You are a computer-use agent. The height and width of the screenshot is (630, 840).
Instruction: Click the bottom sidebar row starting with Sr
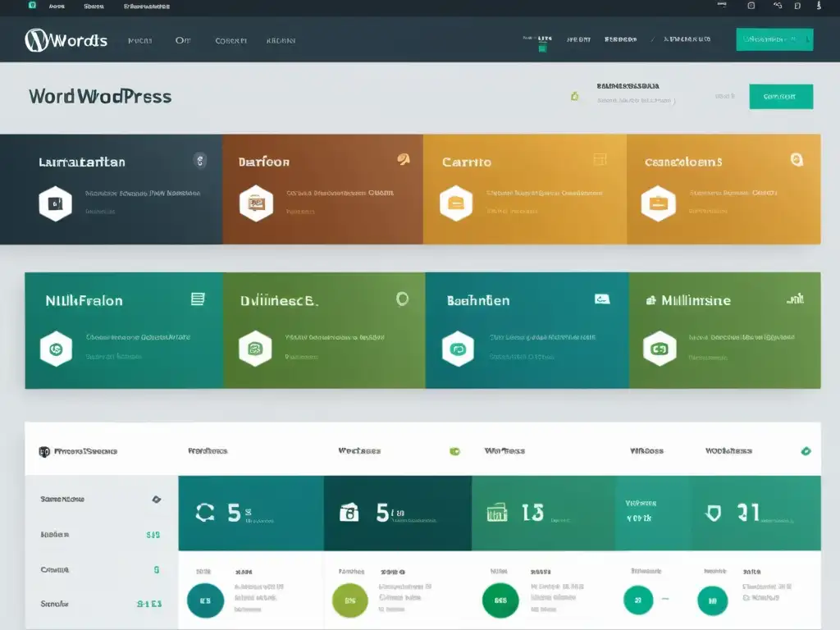point(100,604)
